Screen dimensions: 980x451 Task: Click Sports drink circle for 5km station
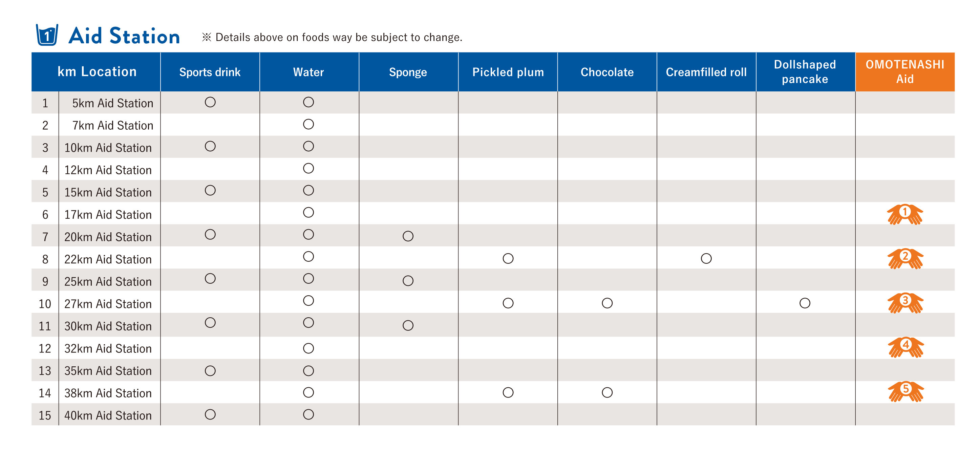[210, 102]
